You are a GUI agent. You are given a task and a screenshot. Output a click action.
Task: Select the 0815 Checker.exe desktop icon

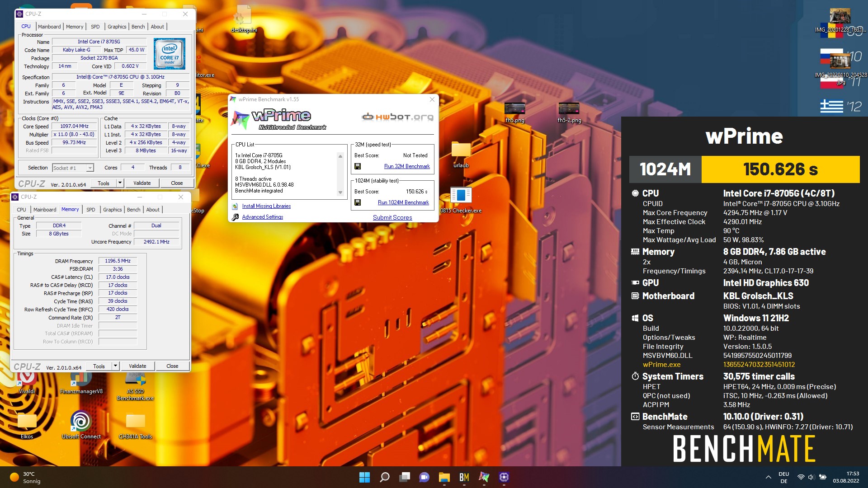pos(461,200)
